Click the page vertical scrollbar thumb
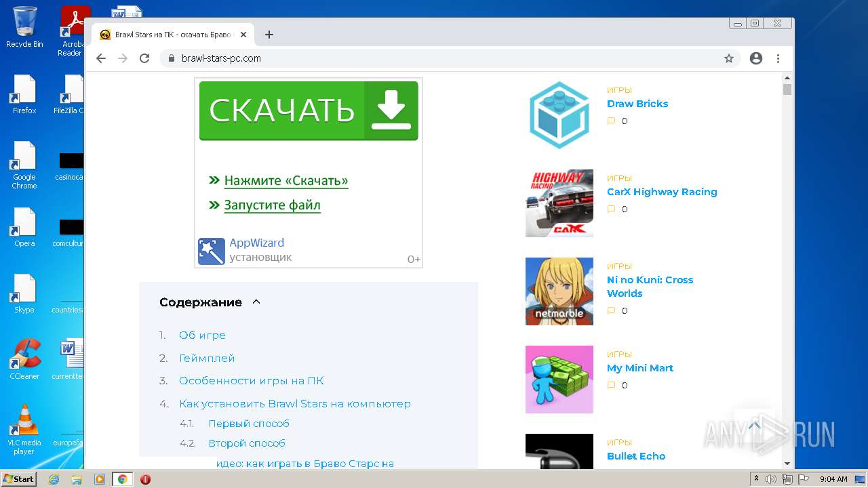 787,89
